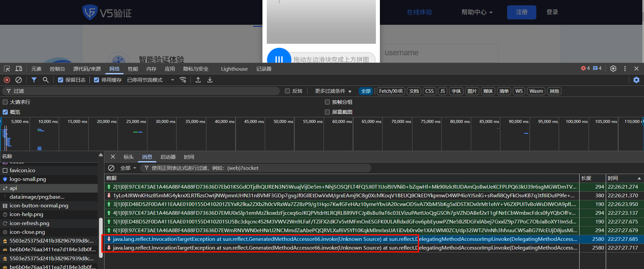Filter by JS type
Viewport: 644px width, 269px height.
click(x=443, y=91)
